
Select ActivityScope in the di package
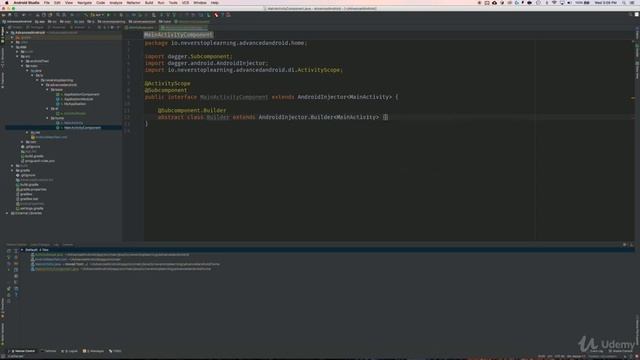[x=74, y=113]
